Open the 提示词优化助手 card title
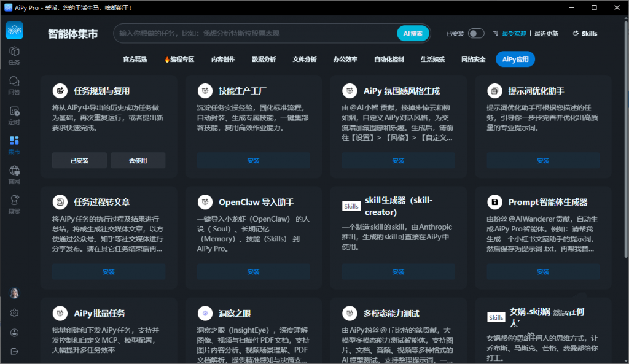629x364 pixels. (x=536, y=91)
